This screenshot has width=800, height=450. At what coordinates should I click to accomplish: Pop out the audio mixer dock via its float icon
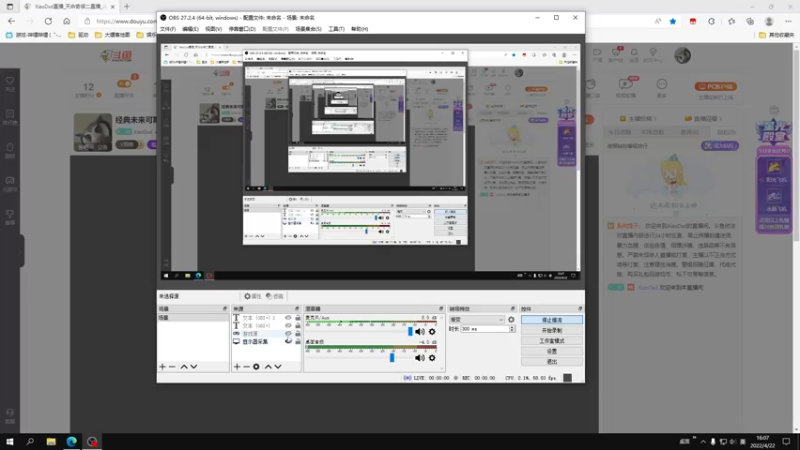[441, 309]
